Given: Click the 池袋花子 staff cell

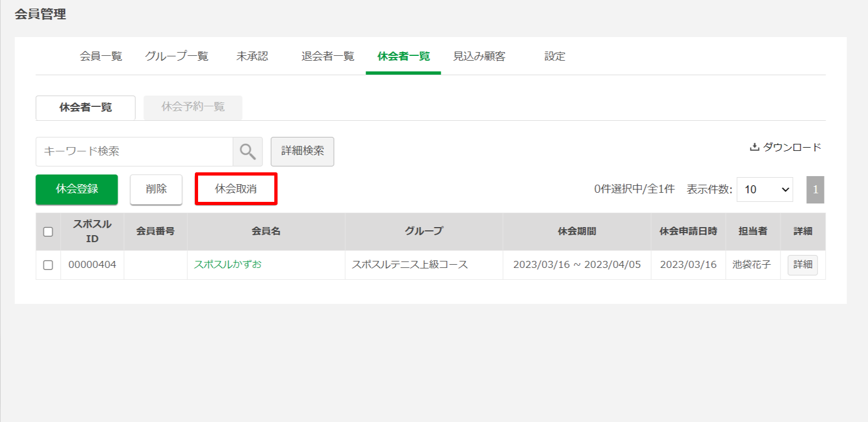Looking at the screenshot, I should coord(753,265).
